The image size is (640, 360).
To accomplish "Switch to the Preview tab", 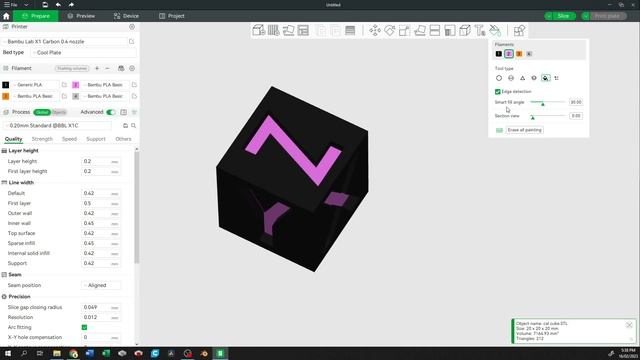I will [81, 16].
